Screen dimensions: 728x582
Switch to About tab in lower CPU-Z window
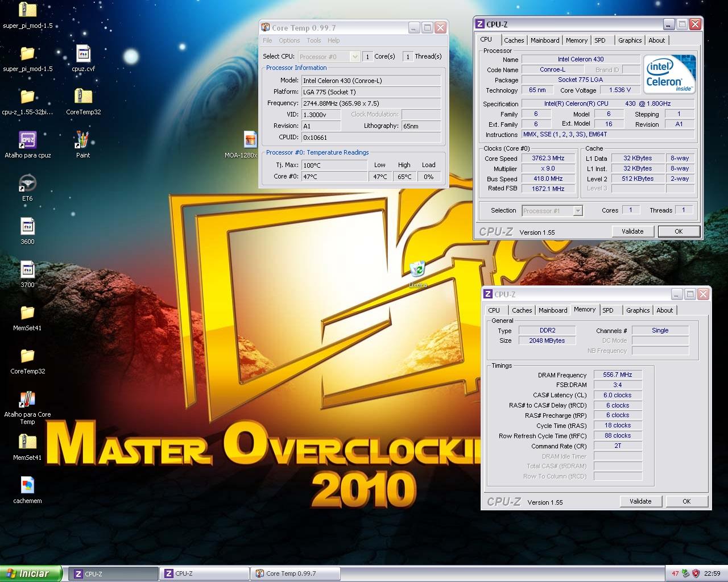pos(664,310)
